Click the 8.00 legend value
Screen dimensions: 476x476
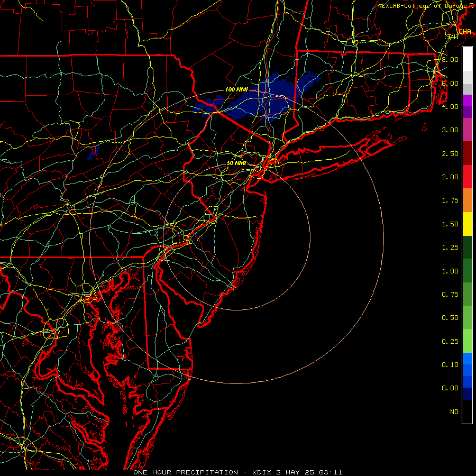(450, 59)
